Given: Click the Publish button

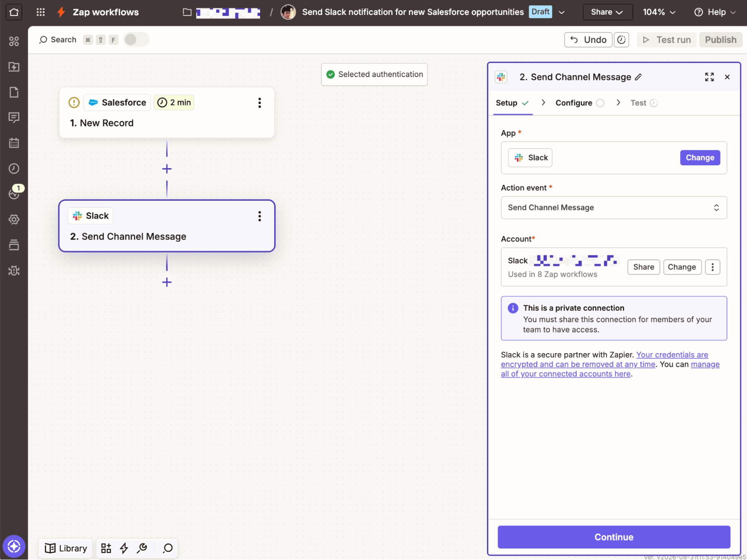Looking at the screenshot, I should pos(720,40).
